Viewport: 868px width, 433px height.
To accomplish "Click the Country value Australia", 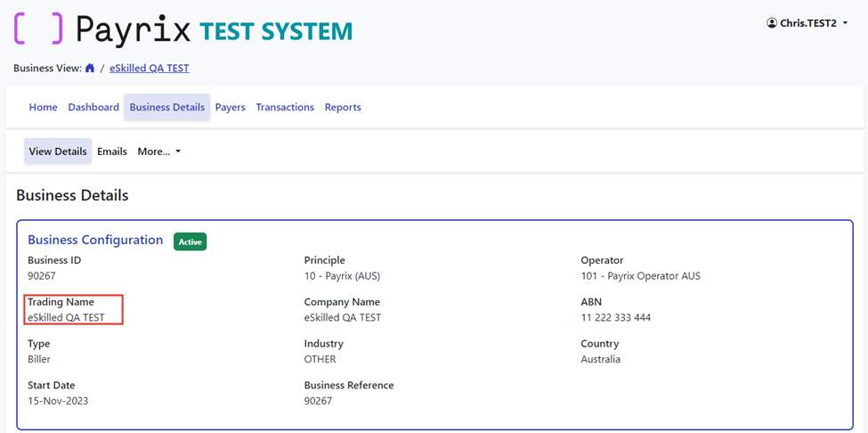I will click(601, 359).
